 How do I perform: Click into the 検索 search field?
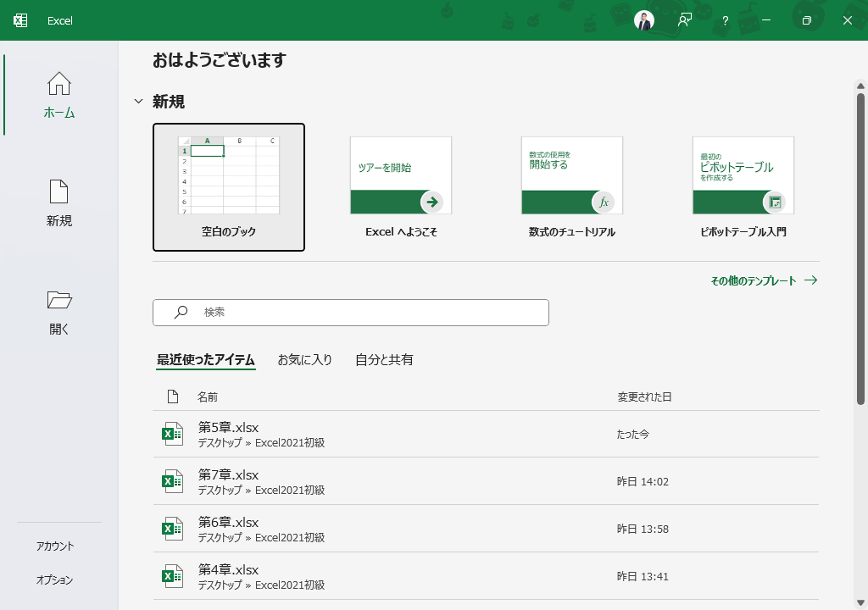point(351,312)
